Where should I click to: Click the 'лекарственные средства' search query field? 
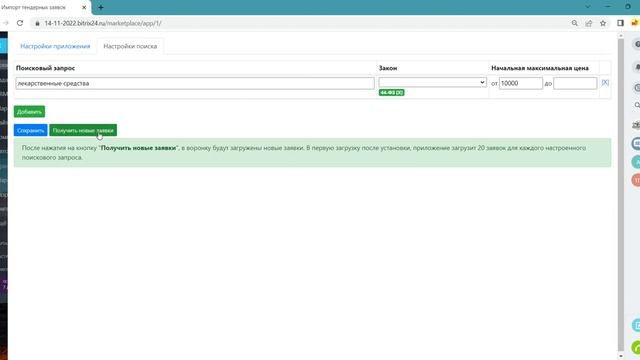[x=195, y=83]
